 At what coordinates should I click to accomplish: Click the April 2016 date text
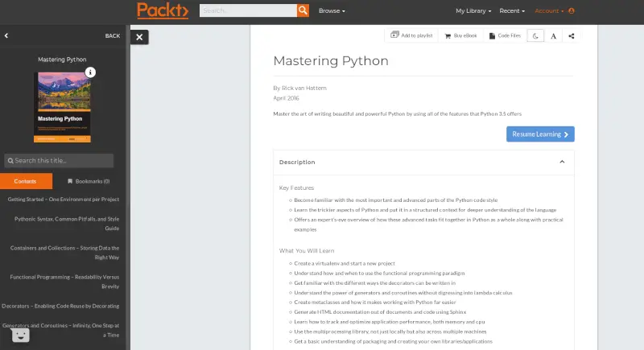(287, 98)
